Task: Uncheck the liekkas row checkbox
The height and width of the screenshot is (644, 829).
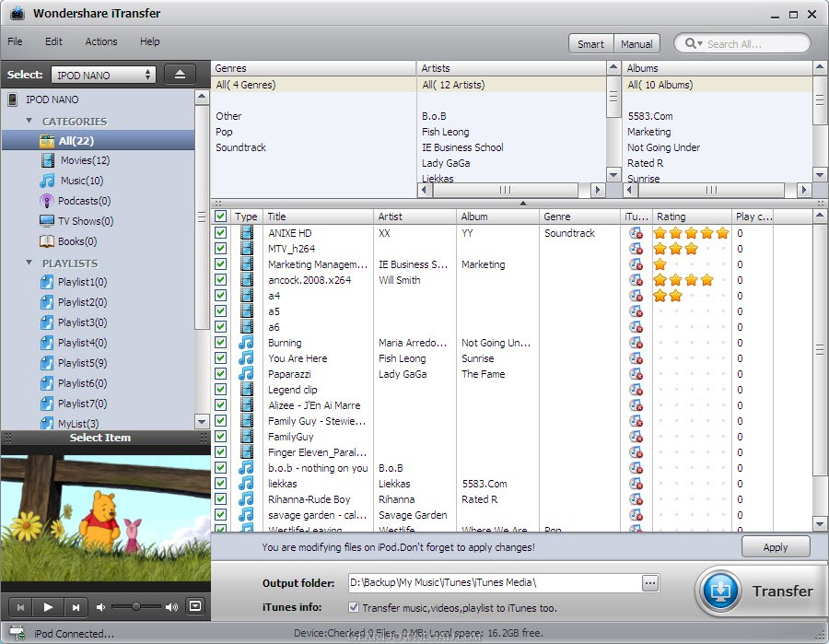Action: [220, 484]
